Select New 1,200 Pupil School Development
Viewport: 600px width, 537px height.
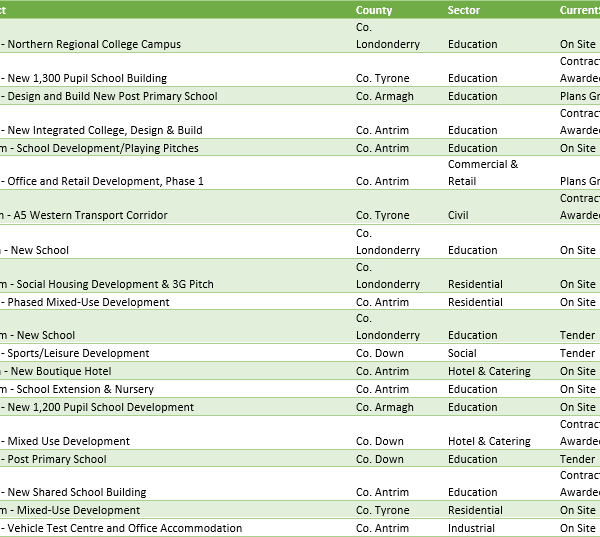(x=101, y=407)
